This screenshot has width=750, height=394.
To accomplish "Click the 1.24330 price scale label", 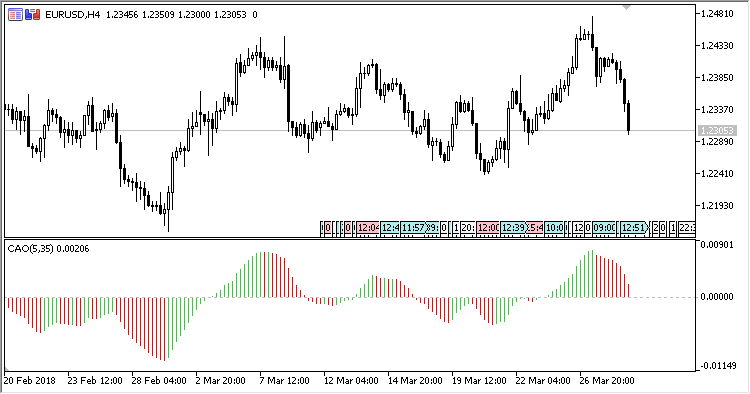I will (x=717, y=46).
